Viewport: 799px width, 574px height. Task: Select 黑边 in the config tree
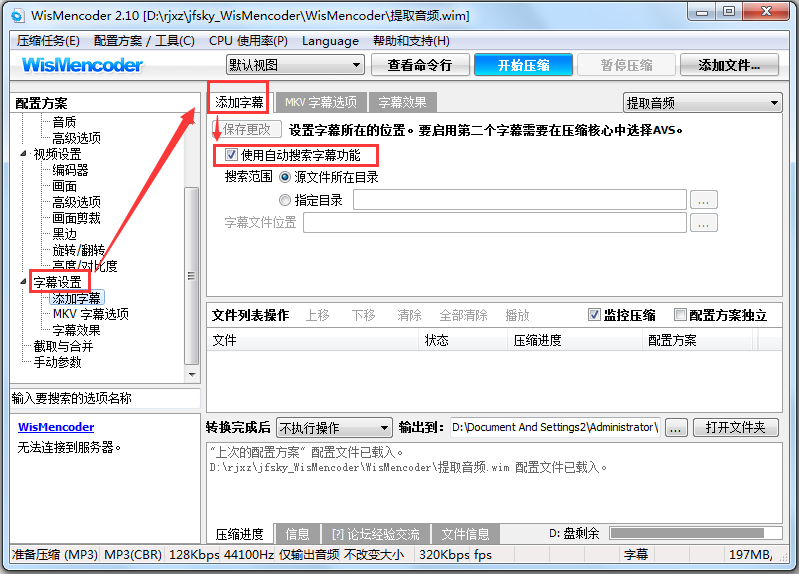pyautogui.click(x=64, y=234)
